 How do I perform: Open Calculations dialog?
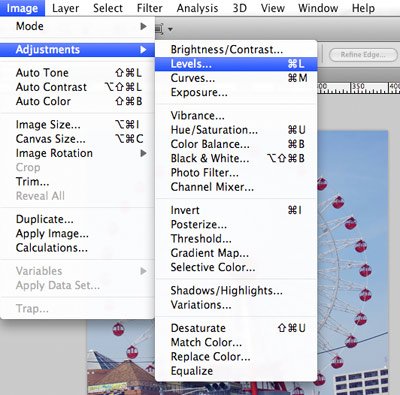click(77, 248)
